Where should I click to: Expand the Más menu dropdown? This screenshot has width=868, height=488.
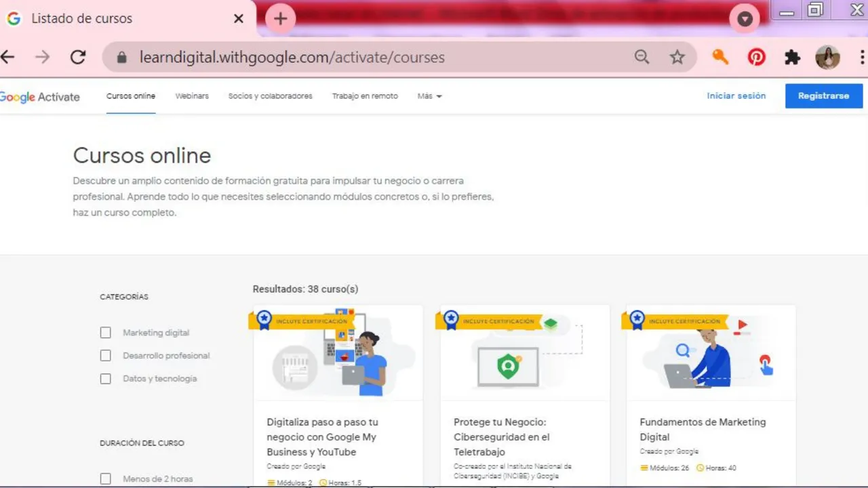tap(429, 96)
